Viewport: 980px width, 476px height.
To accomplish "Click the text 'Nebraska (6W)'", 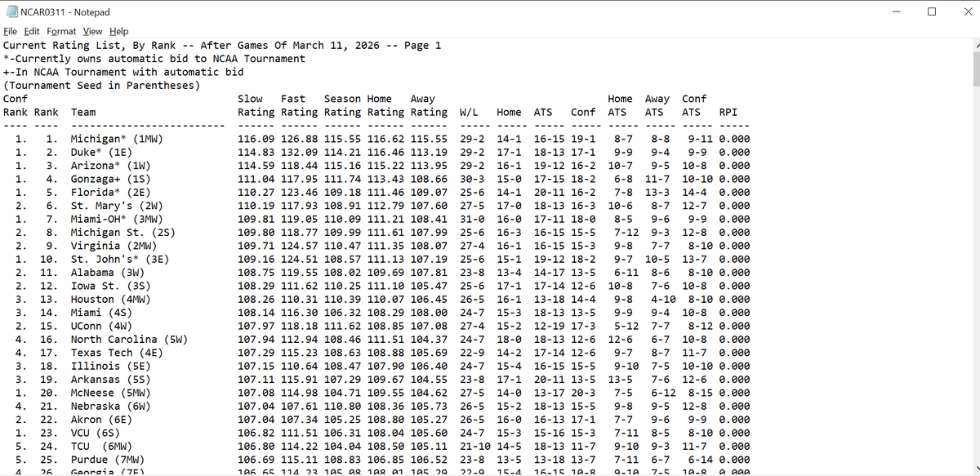I will coord(111,406).
